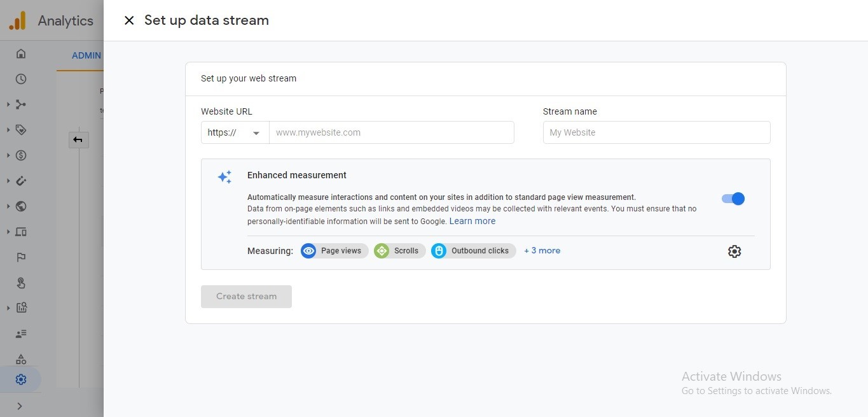The image size is (868, 417).
Task: Focus the Stream name input field
Action: tap(656, 132)
